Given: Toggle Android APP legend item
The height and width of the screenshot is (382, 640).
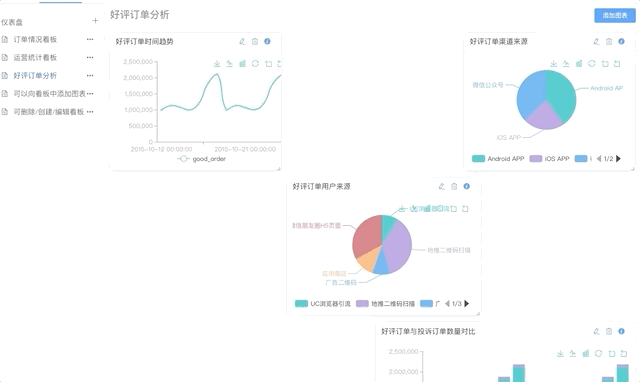Looking at the screenshot, I should click(x=498, y=159).
